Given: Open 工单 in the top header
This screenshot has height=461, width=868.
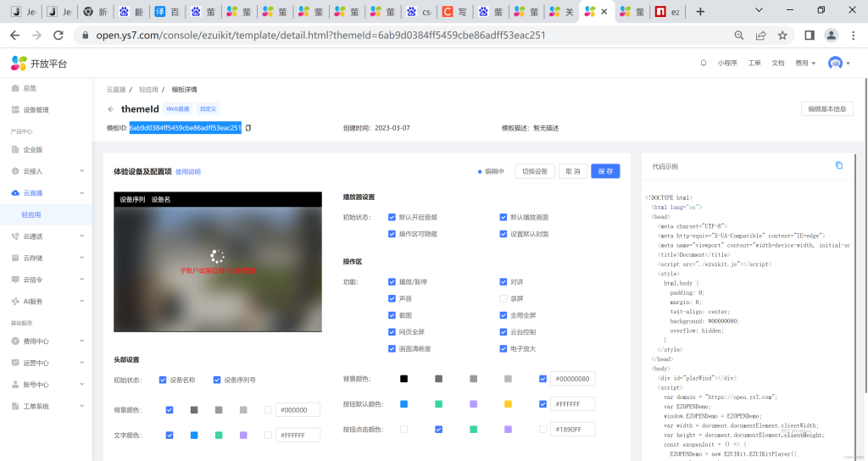Looking at the screenshot, I should pyautogui.click(x=754, y=63).
